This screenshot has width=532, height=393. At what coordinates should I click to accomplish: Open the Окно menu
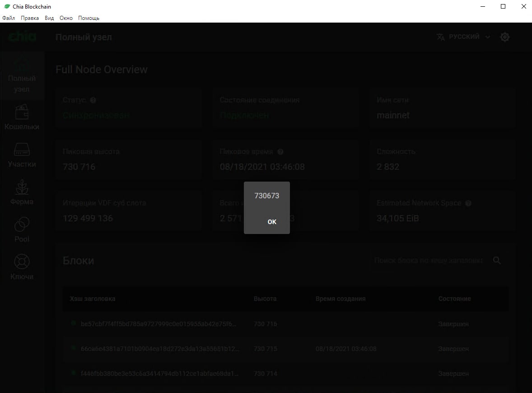[x=66, y=18]
